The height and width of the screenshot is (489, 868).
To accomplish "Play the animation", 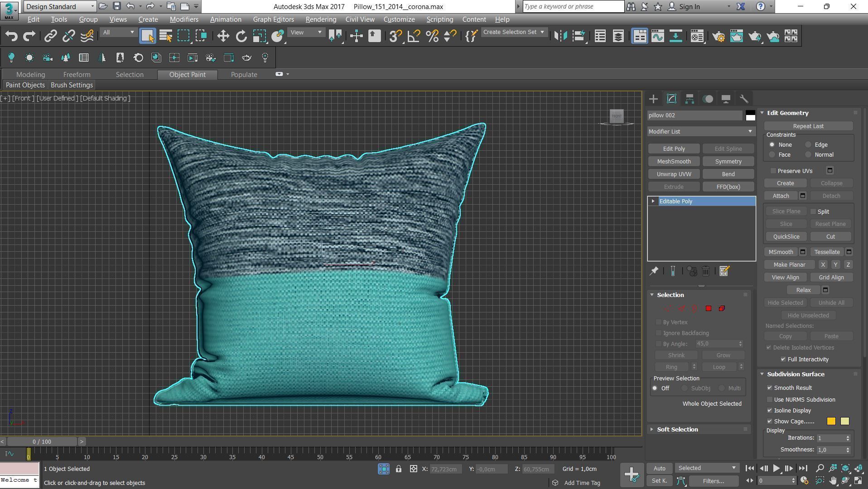I will coord(776,468).
